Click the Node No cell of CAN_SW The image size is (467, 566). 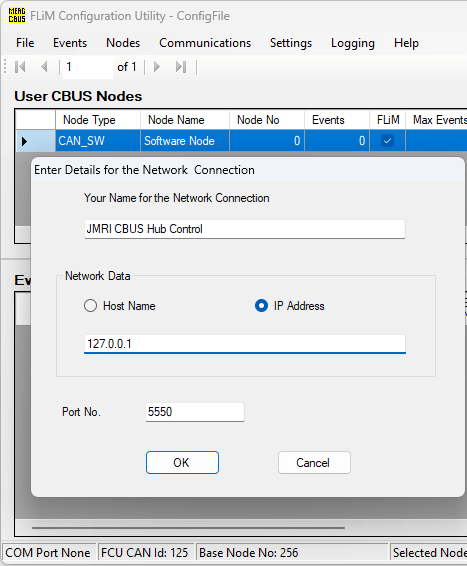pos(267,141)
